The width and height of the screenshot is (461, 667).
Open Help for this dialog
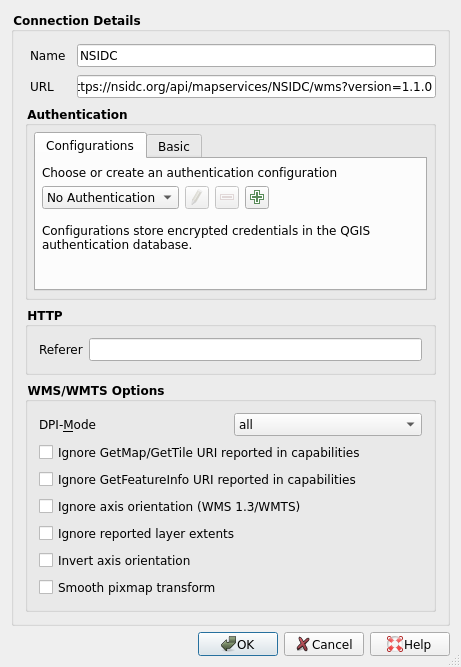pos(410,644)
